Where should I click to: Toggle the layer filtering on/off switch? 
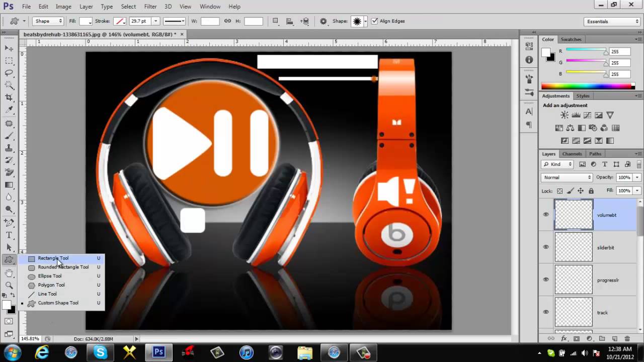click(638, 164)
